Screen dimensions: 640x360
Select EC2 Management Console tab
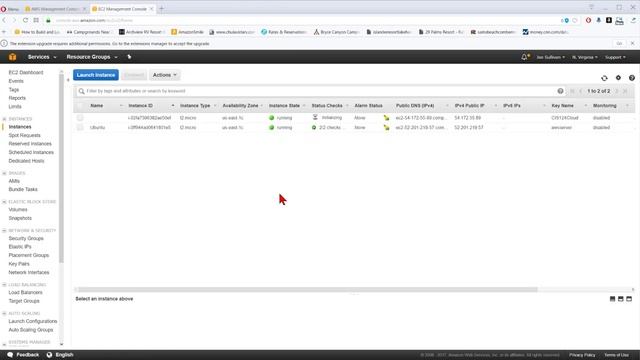coord(122,9)
